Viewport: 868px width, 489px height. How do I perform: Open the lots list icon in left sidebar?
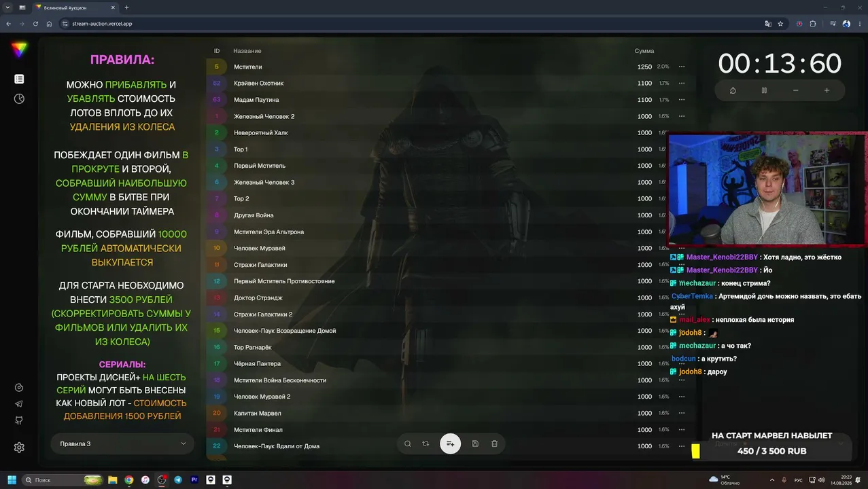pyautogui.click(x=19, y=79)
